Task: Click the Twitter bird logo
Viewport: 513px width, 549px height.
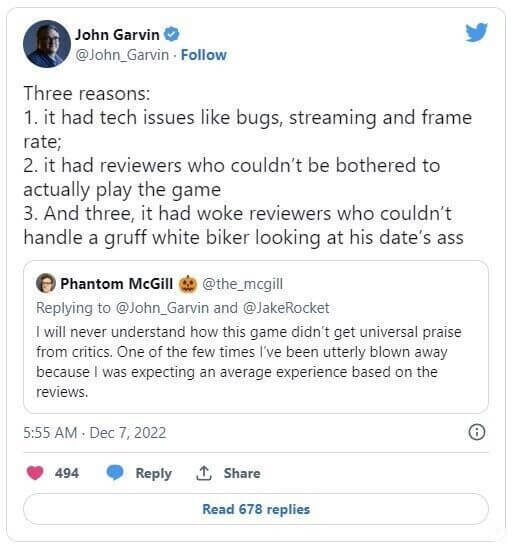Action: tap(476, 32)
